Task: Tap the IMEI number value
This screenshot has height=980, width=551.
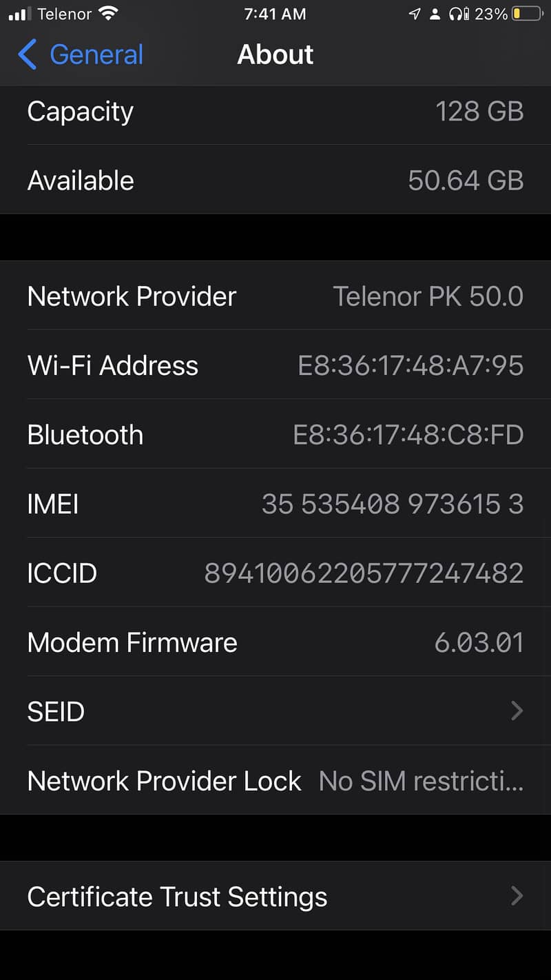Action: pyautogui.click(x=393, y=504)
